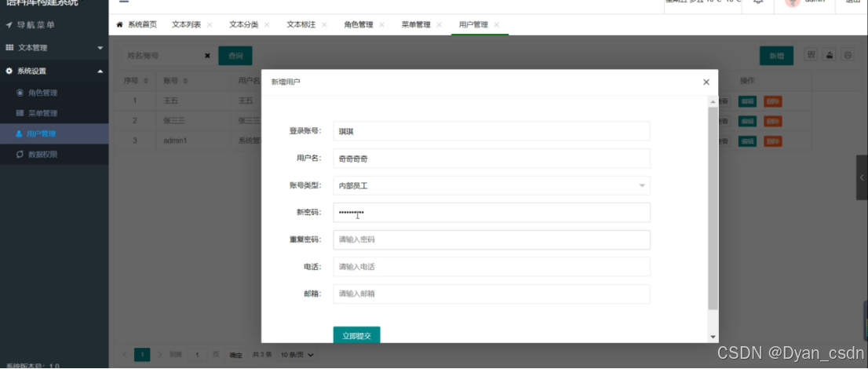The height and width of the screenshot is (369, 868).
Task: Close the 角色管理 tab
Action: pyautogui.click(x=381, y=25)
